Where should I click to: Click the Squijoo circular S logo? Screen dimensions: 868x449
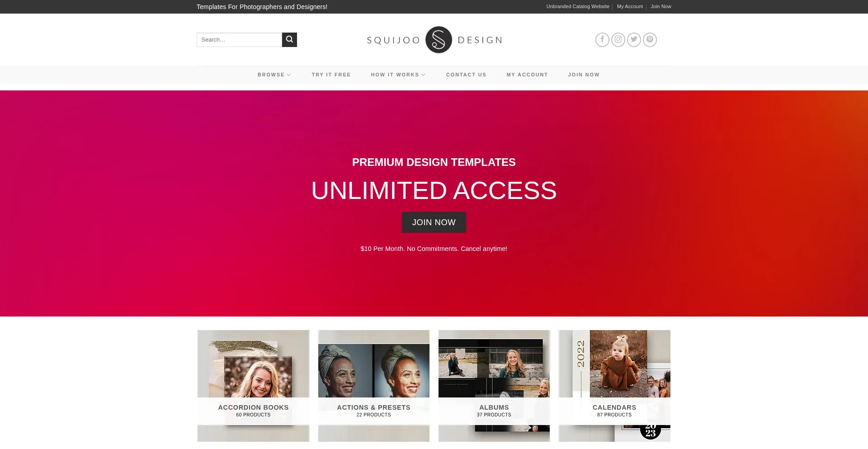[x=439, y=40]
